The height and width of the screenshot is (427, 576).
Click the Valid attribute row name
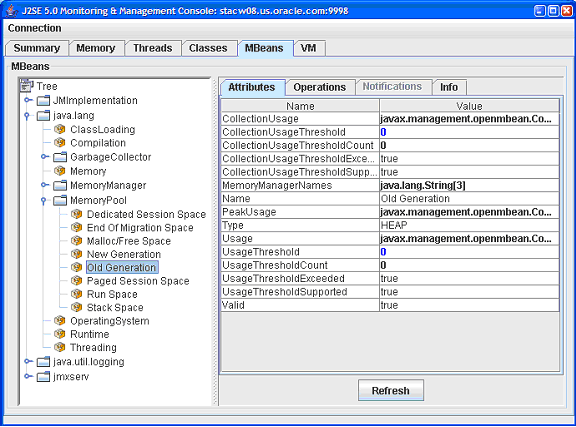click(x=300, y=305)
